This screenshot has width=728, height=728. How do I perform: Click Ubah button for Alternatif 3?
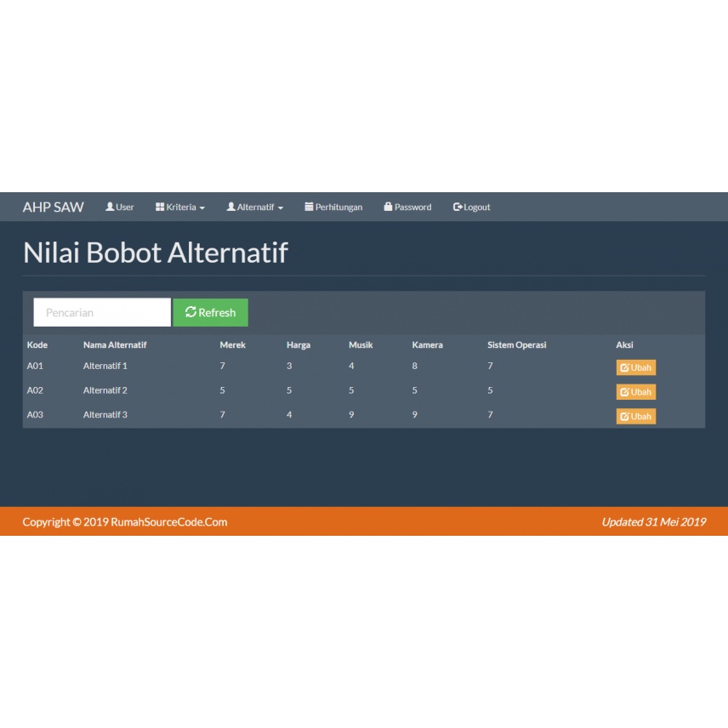[635, 417]
